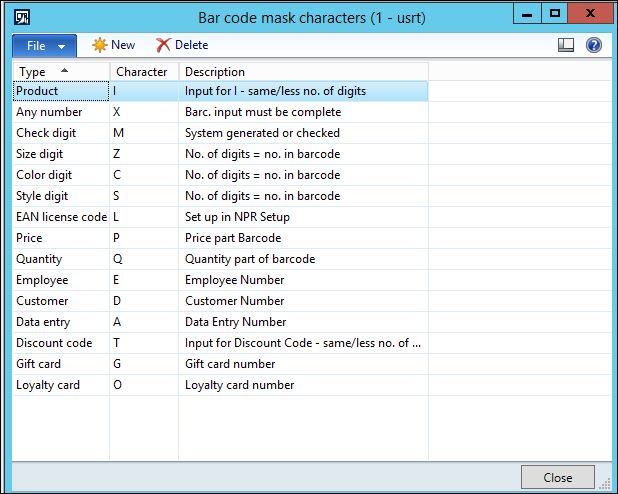Viewport: 618px width, 494px height.
Task: Click character cell D for Customer
Action: (144, 301)
